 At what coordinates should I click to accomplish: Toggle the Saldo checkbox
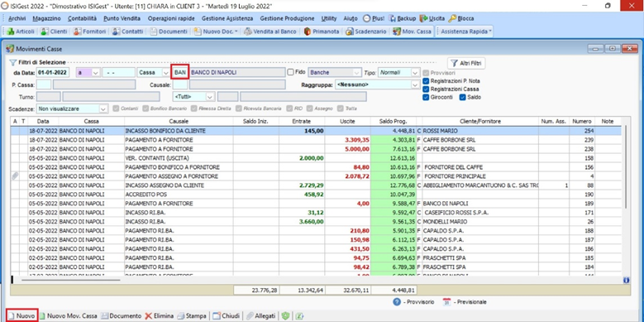pos(462,98)
